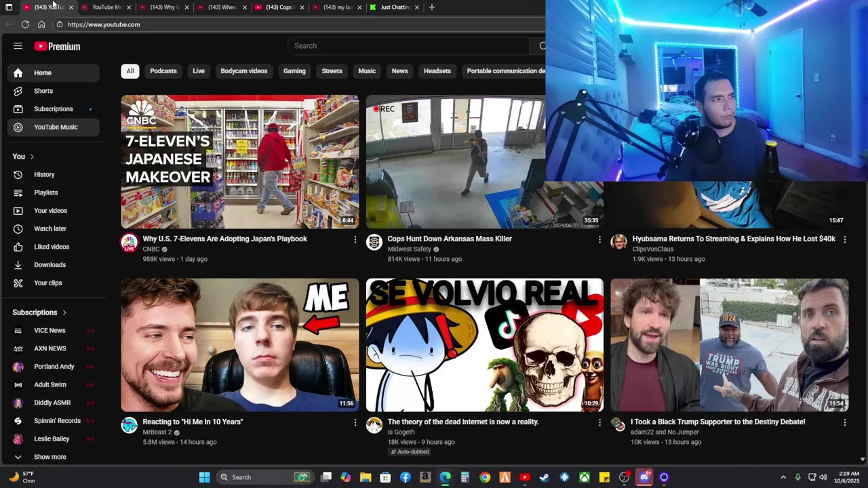Screen dimensions: 868x488
Task: Click the browser address bar URL
Action: (104, 24)
